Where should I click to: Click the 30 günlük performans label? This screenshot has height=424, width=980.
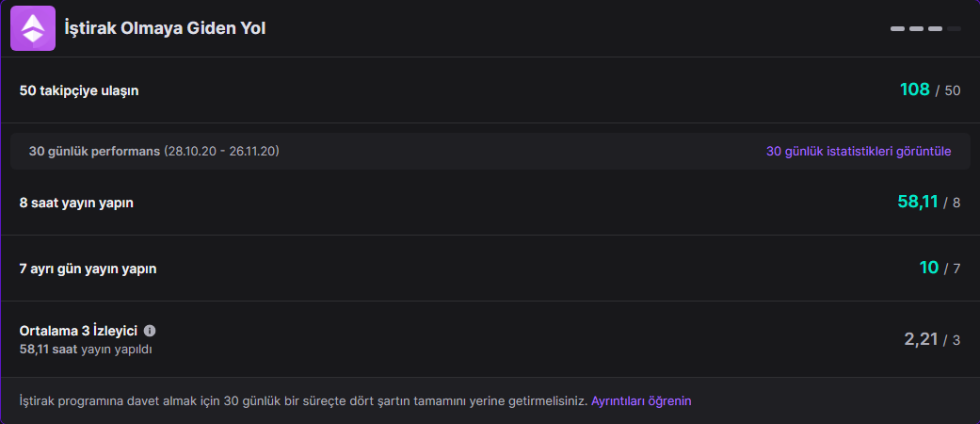tap(94, 151)
